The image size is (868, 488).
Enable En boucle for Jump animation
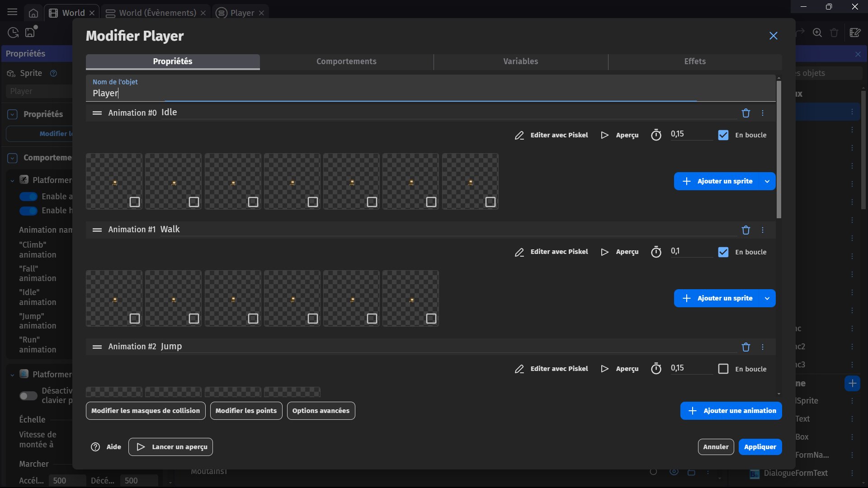coord(723,369)
